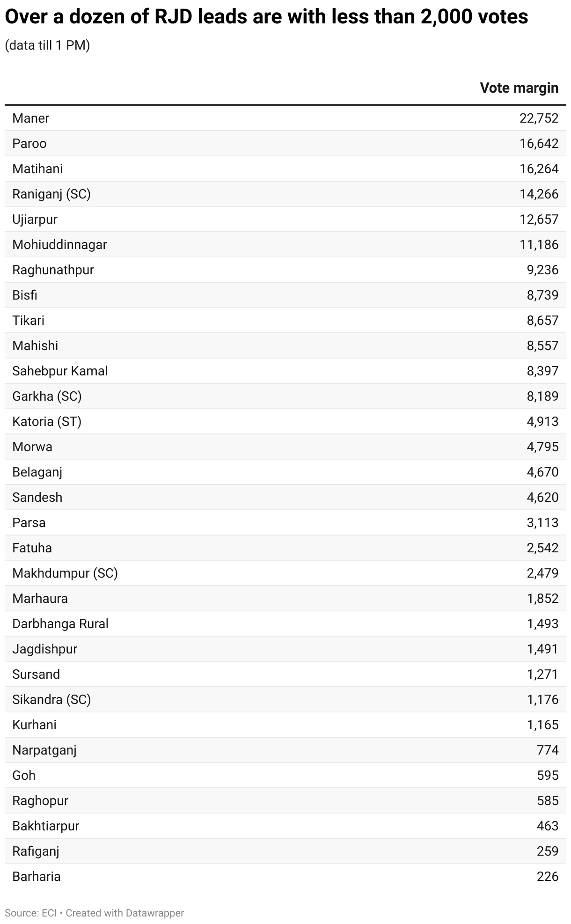Screen dimensions: 571x924
Task: Select the Sahebpur Kamal row
Action: coord(285,371)
